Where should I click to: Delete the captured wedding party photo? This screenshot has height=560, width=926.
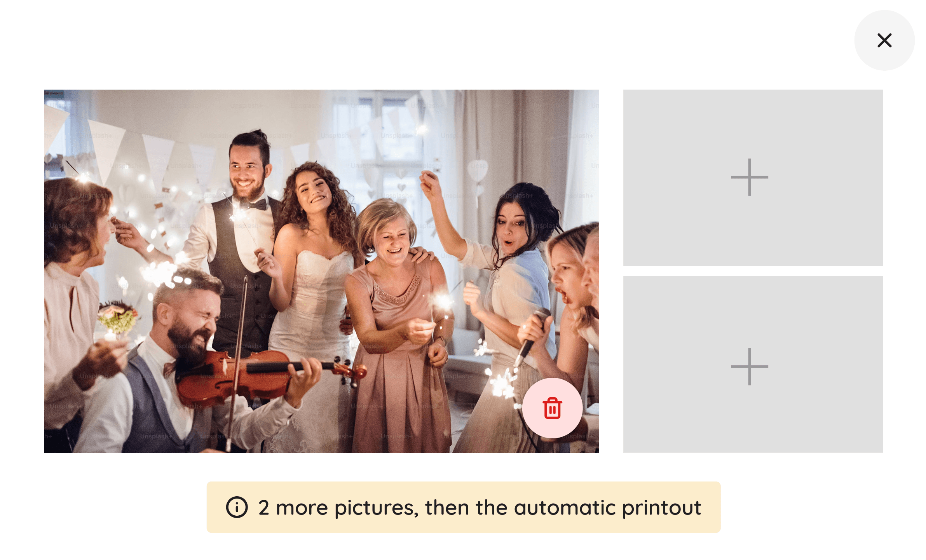(x=552, y=408)
